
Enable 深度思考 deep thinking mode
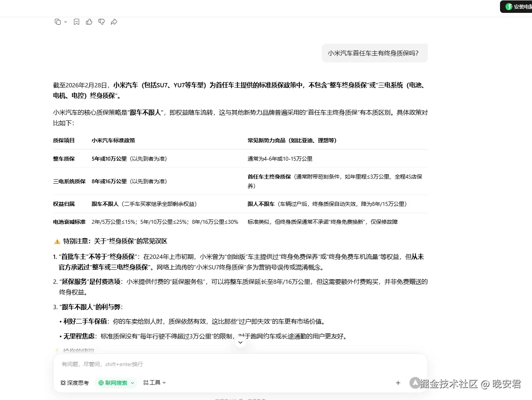(74, 382)
